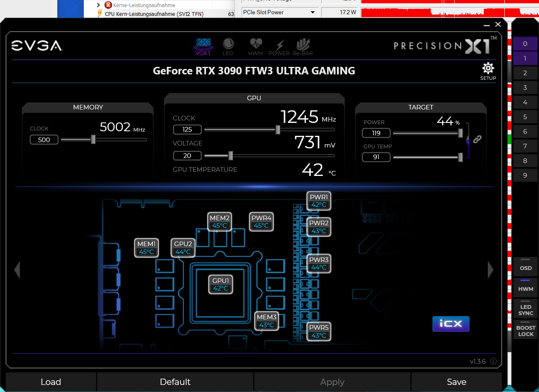Click the GPU temp target field 91
Screen dimensions: 539x392
point(376,157)
